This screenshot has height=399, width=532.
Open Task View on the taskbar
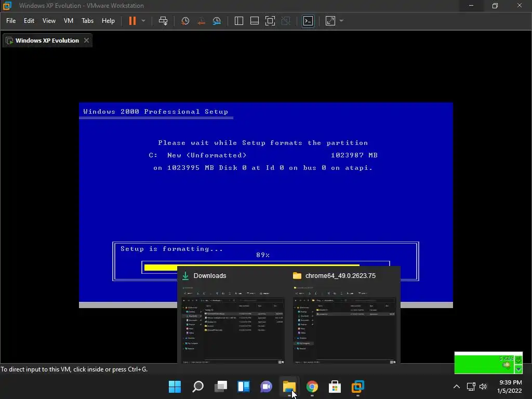click(x=220, y=387)
